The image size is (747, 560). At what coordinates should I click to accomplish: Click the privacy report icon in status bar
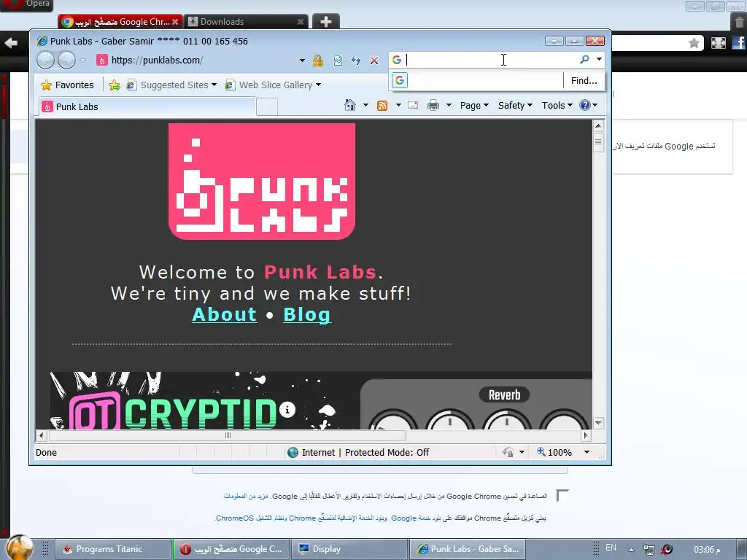tap(508, 452)
